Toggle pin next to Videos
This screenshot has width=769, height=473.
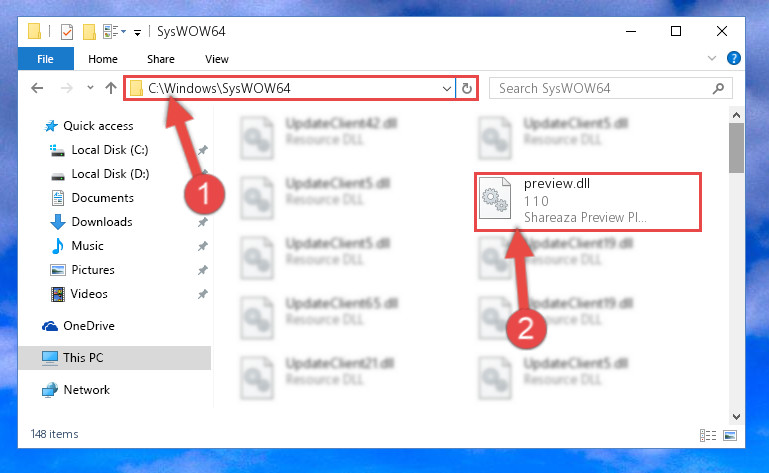(203, 294)
